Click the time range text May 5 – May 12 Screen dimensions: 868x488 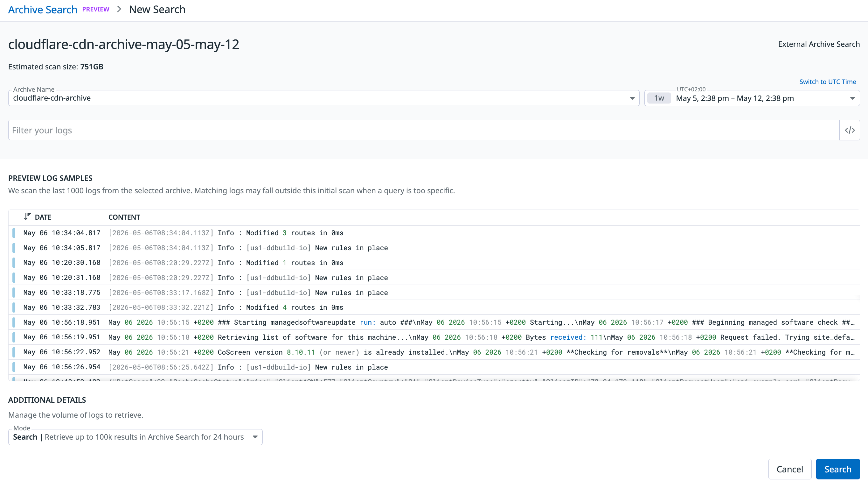pos(735,98)
